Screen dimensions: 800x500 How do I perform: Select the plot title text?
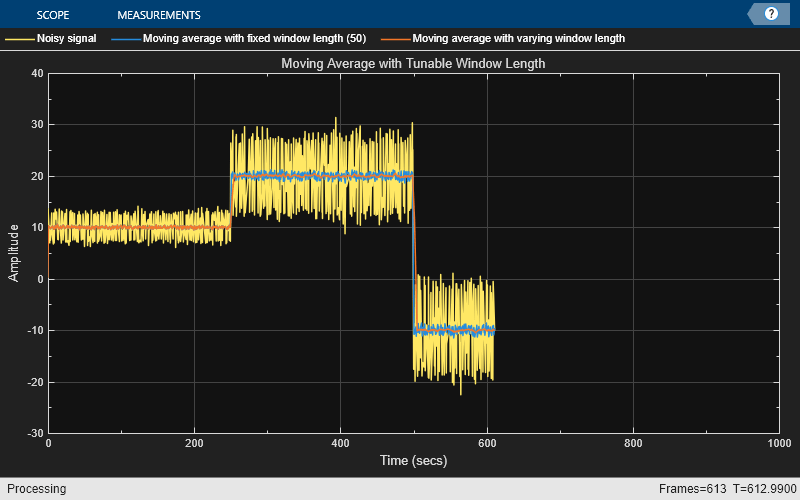point(412,63)
